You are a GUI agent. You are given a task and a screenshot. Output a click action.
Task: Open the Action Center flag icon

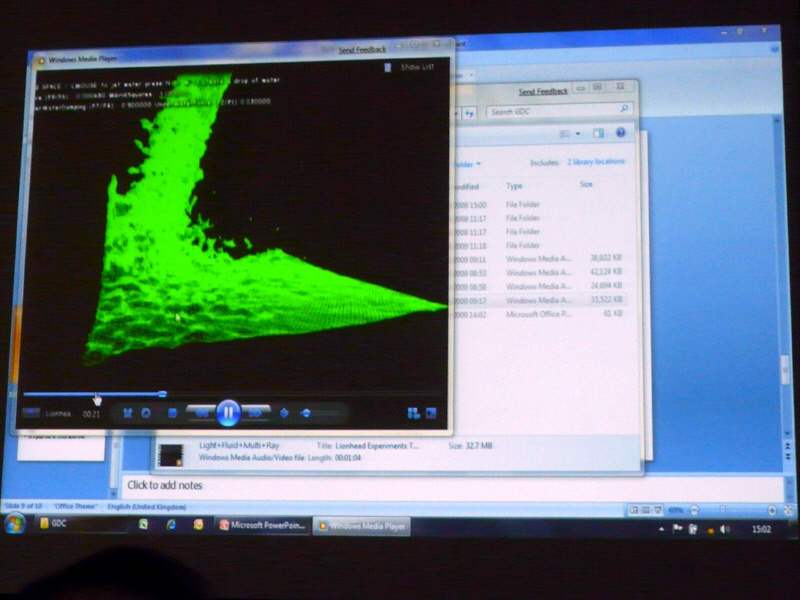tap(677, 529)
